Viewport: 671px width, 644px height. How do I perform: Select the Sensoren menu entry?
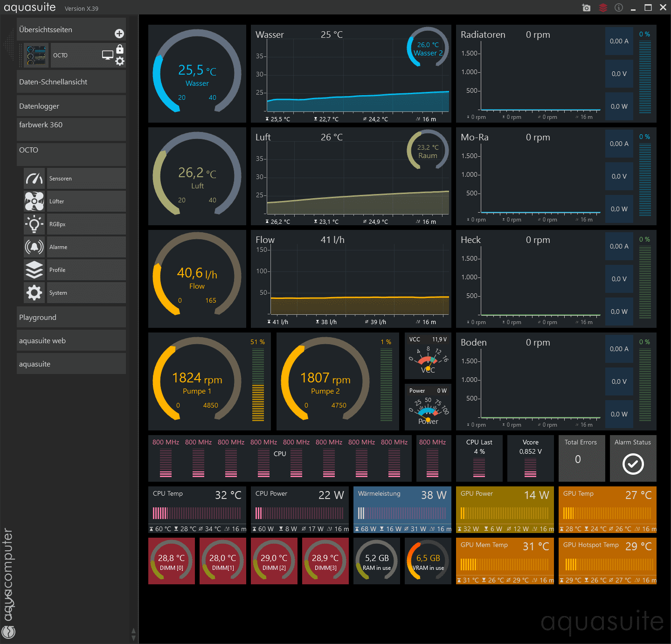tap(86, 179)
